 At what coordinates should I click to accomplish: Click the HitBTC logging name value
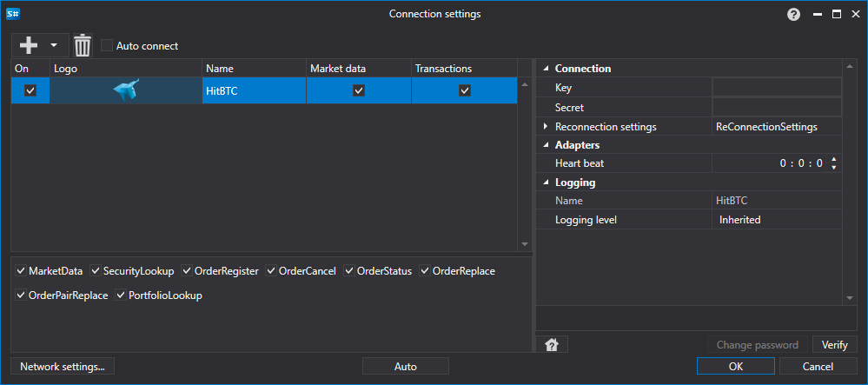[x=732, y=201]
